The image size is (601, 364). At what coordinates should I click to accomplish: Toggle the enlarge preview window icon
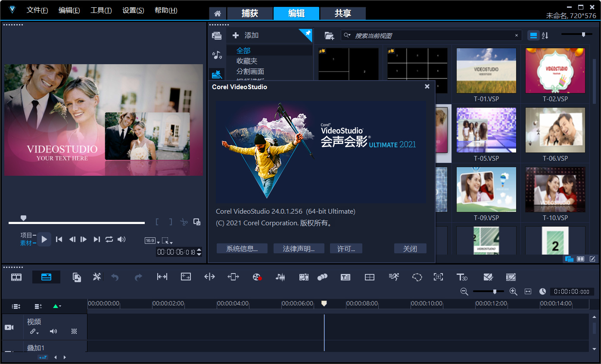tap(197, 222)
